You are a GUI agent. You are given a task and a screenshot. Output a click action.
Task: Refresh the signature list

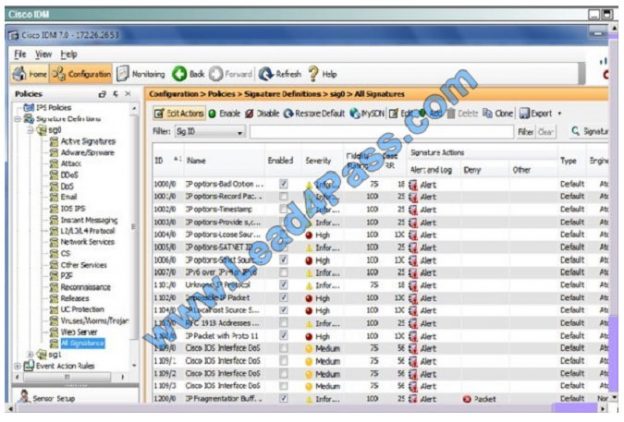[x=280, y=73]
